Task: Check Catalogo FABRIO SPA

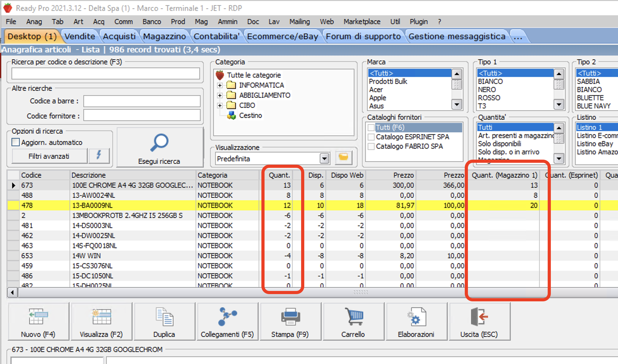Action: point(371,146)
